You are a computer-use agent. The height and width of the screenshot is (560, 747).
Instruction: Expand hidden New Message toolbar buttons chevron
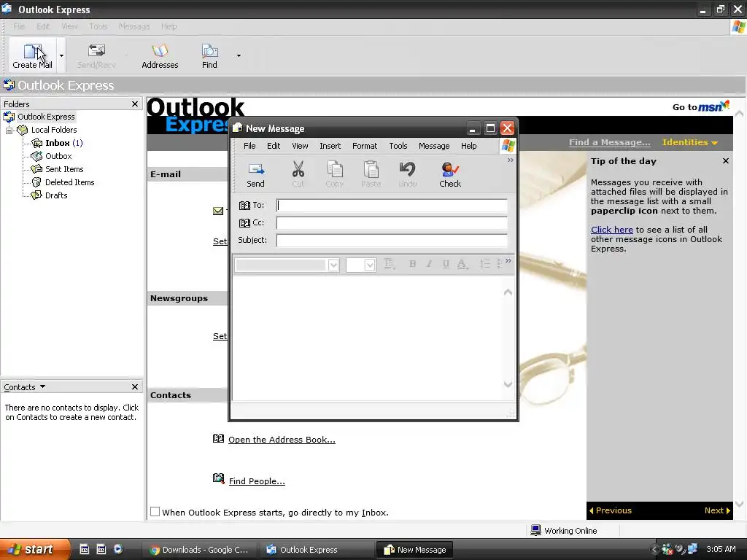click(510, 160)
